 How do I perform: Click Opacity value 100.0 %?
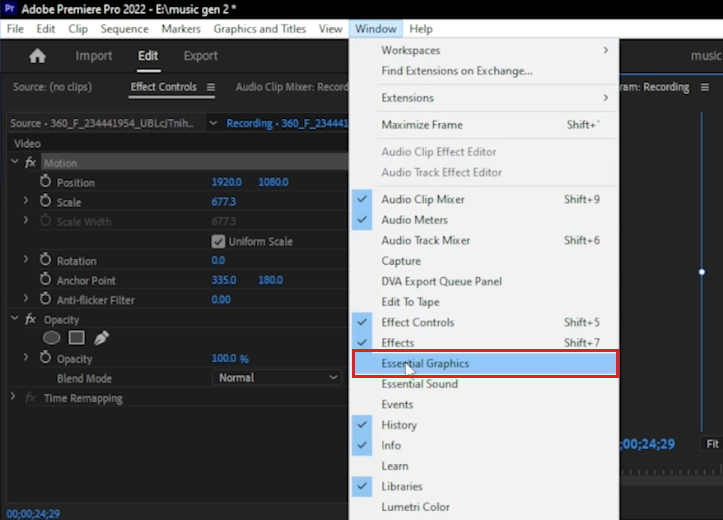point(230,358)
